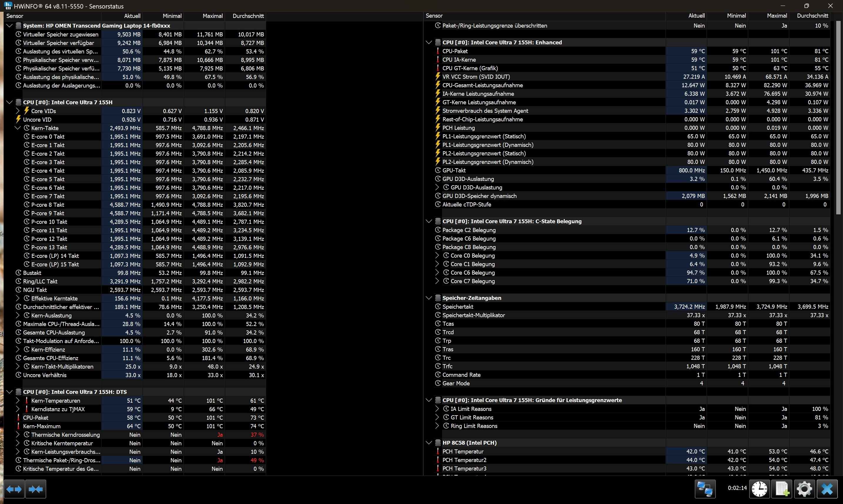Click the right panel vertical scrollbar thumb
The height and width of the screenshot is (504, 843).
point(838,117)
